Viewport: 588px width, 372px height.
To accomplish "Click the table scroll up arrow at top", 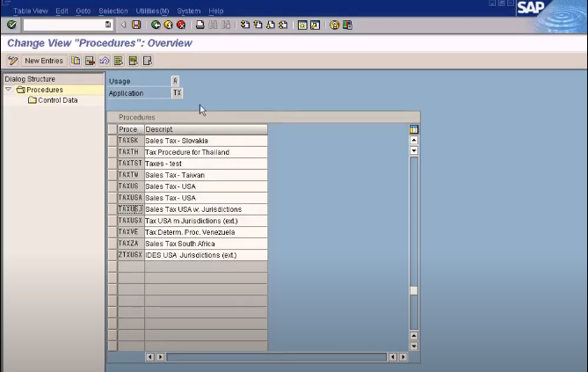I will click(x=414, y=140).
